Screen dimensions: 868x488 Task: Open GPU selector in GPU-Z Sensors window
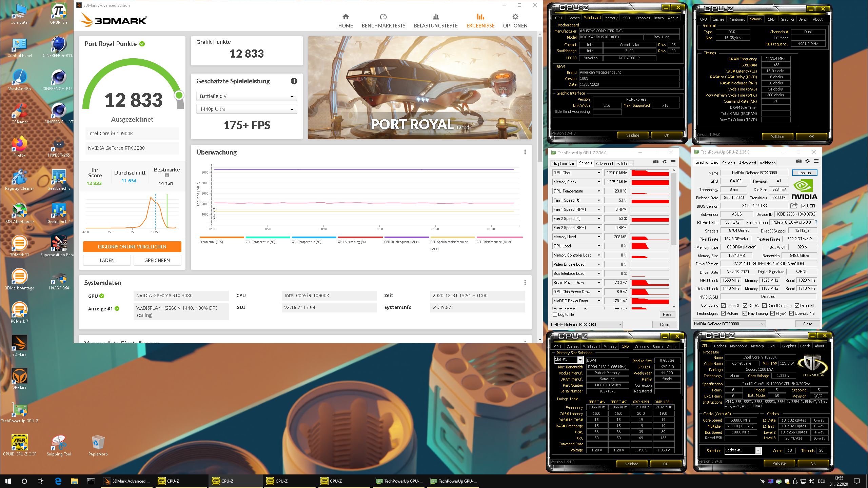point(586,325)
